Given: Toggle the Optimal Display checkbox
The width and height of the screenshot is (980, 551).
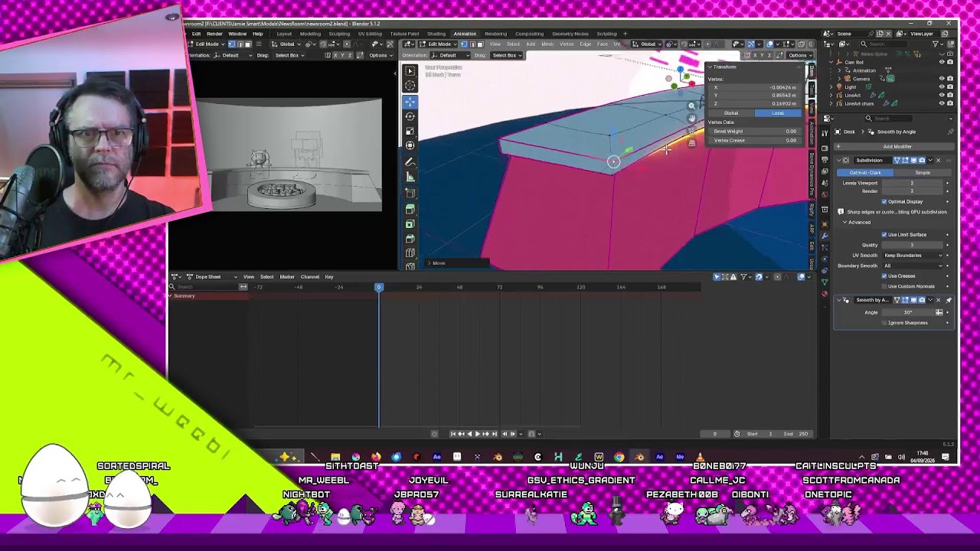Looking at the screenshot, I should [x=884, y=201].
